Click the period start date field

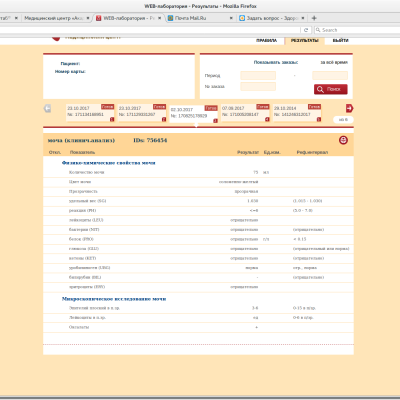(x=258, y=75)
